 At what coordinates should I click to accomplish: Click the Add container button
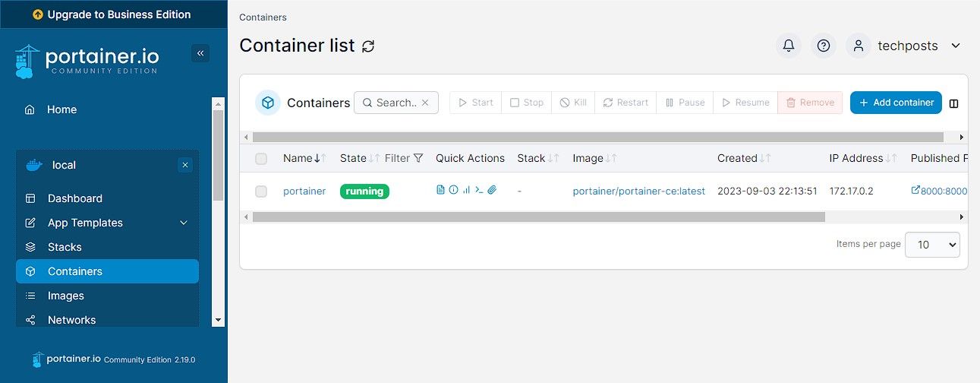[896, 103]
